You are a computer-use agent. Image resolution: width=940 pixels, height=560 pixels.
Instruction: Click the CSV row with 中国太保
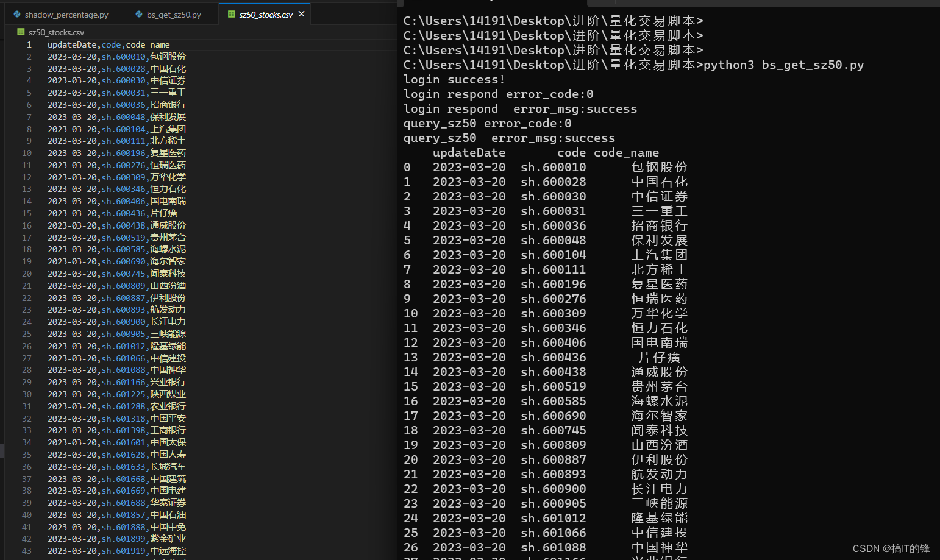[x=116, y=442]
